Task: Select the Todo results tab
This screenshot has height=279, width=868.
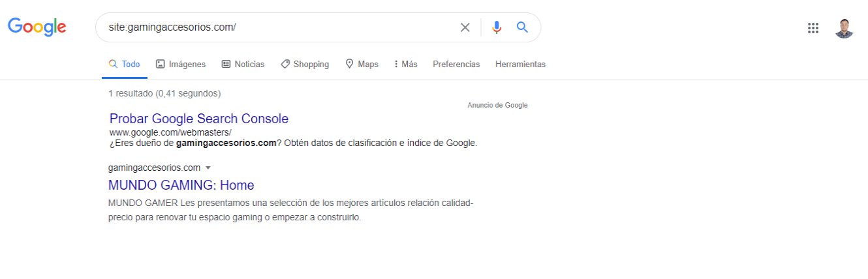Action: 124,65
